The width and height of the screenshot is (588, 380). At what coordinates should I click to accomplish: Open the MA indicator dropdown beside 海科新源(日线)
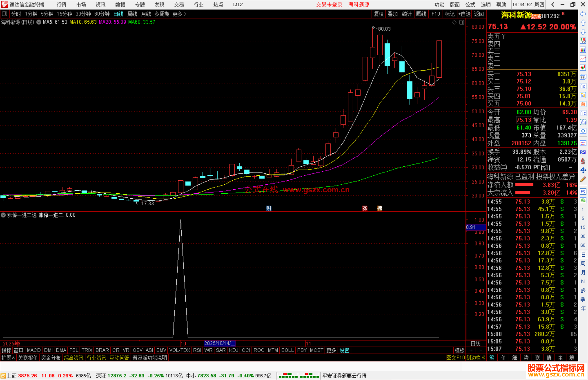39,22
